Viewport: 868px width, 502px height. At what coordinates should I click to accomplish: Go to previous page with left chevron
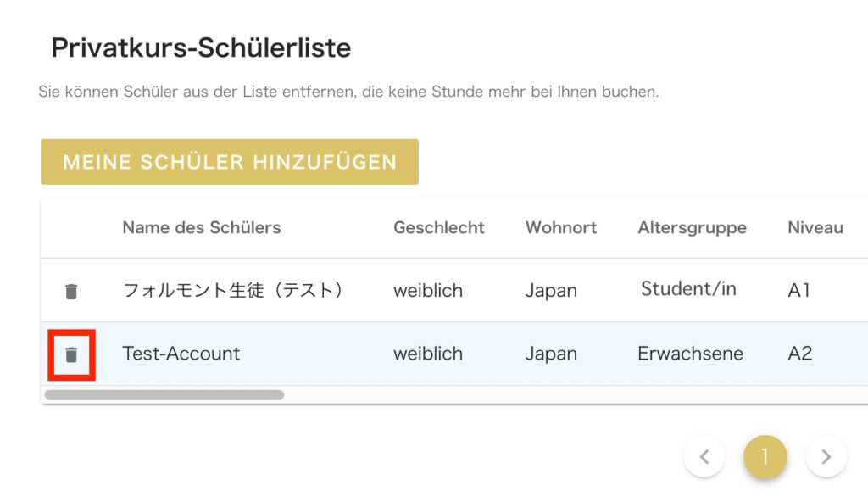tap(704, 456)
